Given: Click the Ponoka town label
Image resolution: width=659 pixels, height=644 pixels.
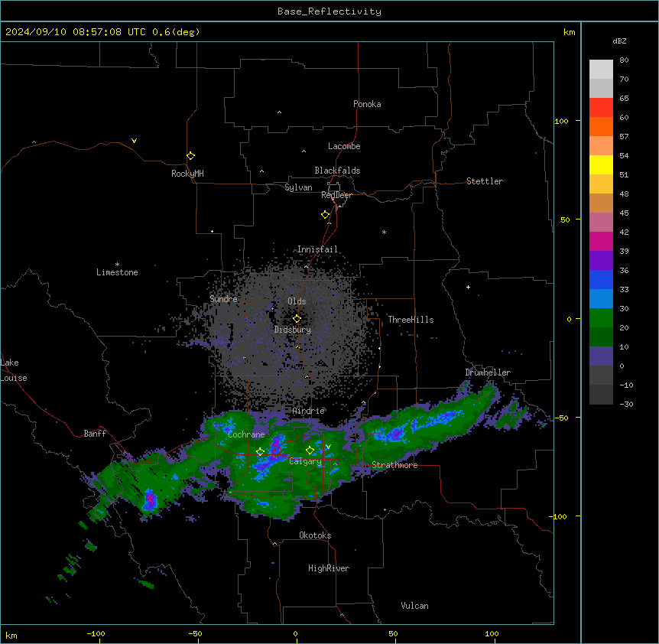Looking at the screenshot, I should (367, 104).
